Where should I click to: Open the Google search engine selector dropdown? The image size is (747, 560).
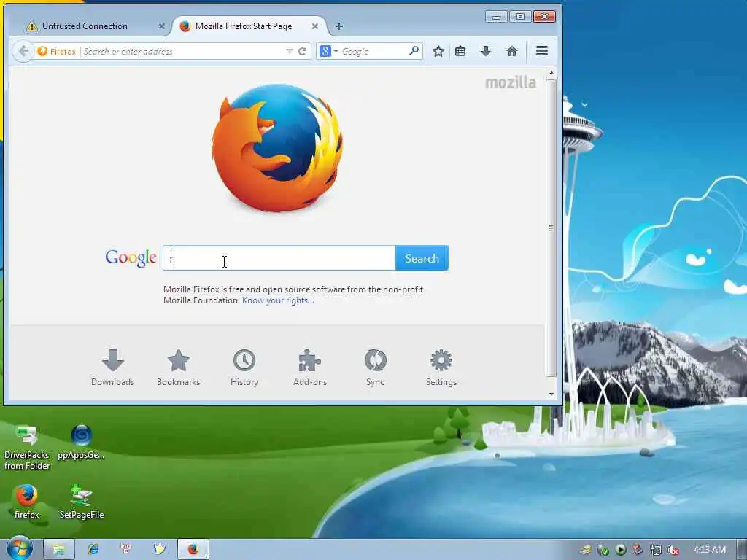click(329, 52)
